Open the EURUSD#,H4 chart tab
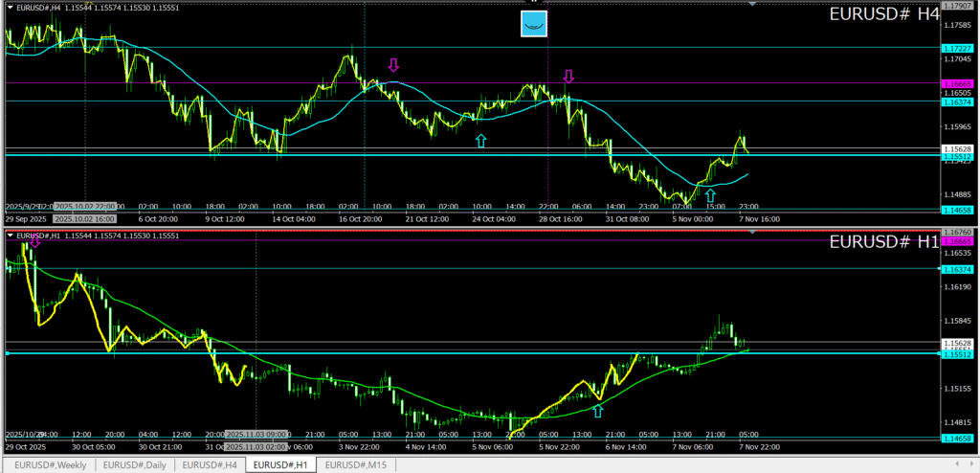The width and height of the screenshot is (980, 473). [x=211, y=464]
